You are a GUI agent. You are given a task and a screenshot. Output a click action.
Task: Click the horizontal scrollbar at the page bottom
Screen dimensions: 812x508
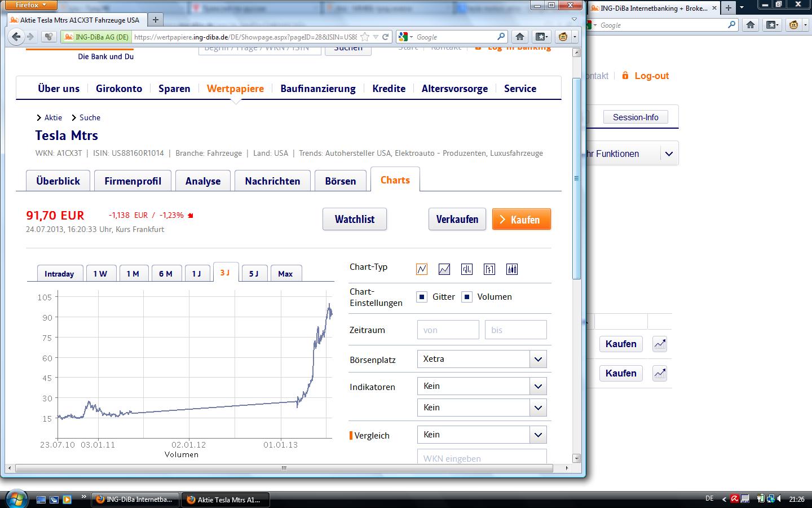(x=284, y=468)
